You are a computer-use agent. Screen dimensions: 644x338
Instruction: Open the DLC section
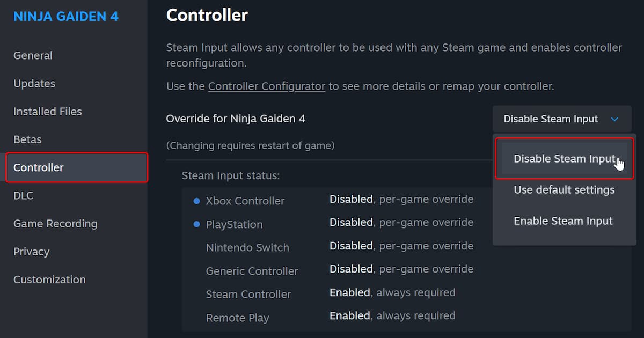tap(23, 196)
